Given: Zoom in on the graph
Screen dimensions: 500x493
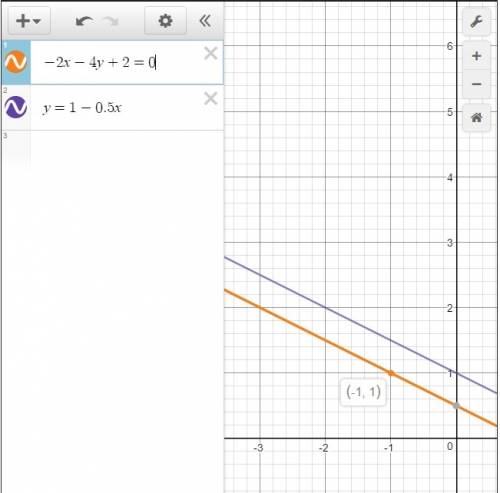Looking at the screenshot, I should pyautogui.click(x=476, y=56).
